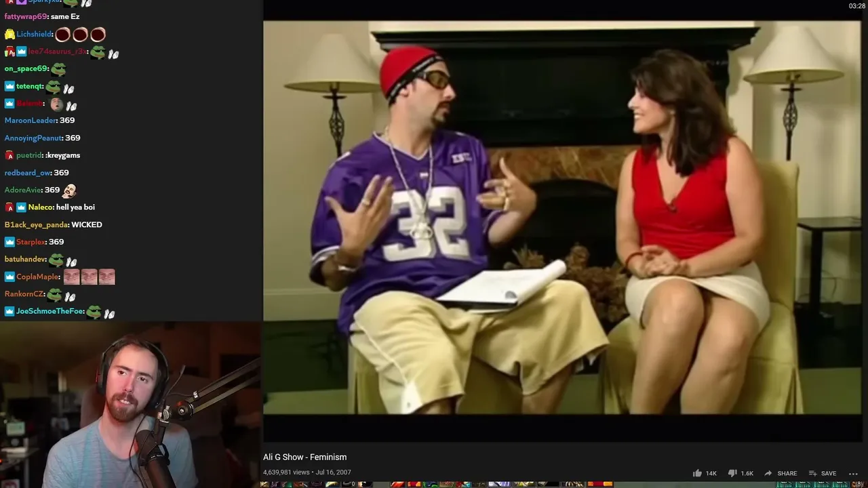Click the red badge beside puetrid

point(9,155)
